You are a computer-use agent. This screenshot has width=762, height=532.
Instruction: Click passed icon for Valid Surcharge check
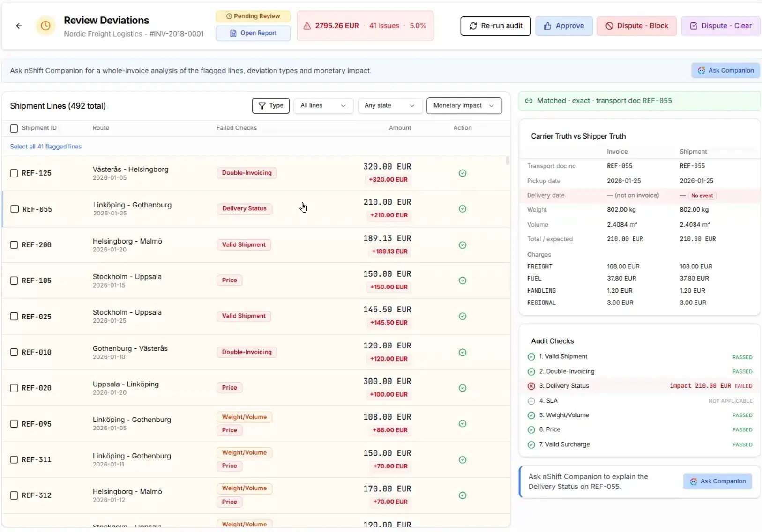[x=531, y=445]
